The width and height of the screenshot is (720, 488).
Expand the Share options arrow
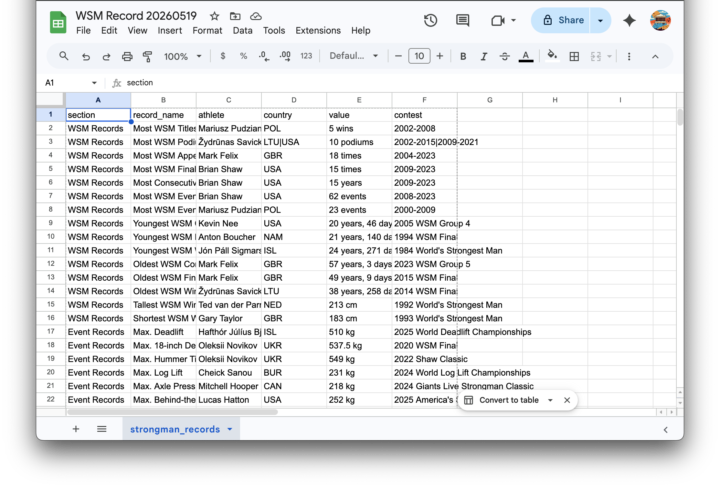tap(600, 20)
